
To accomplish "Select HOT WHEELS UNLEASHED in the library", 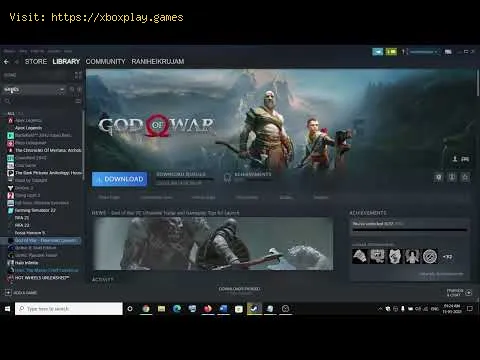I will [x=42, y=278].
